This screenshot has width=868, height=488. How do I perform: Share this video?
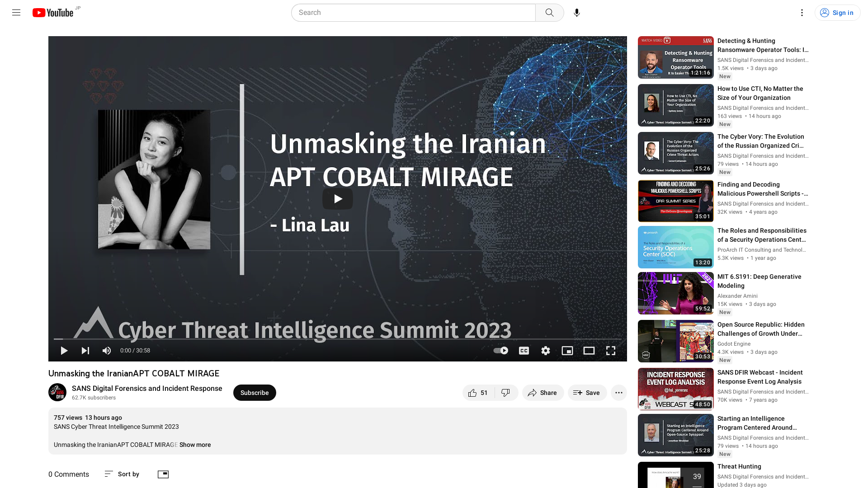[543, 393]
